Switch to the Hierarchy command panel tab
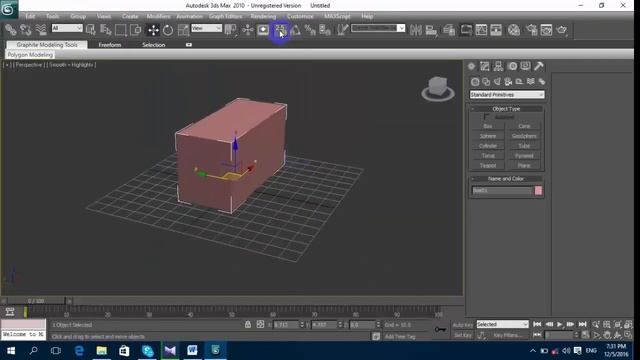640x360 pixels. tap(498, 66)
